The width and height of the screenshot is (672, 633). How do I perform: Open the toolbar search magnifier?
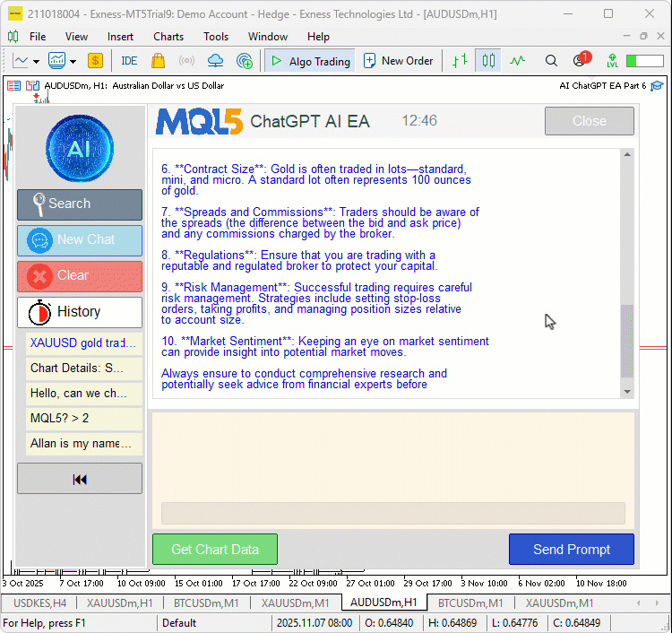point(551,61)
